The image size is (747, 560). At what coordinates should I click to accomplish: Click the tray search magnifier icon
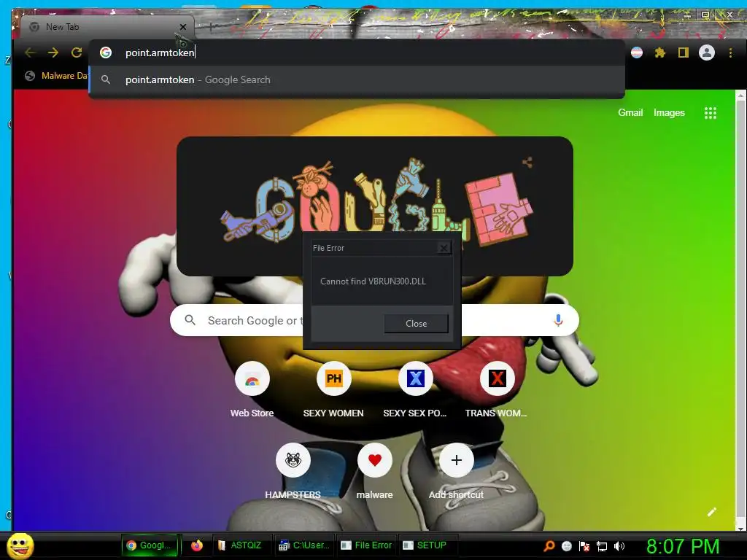(549, 545)
